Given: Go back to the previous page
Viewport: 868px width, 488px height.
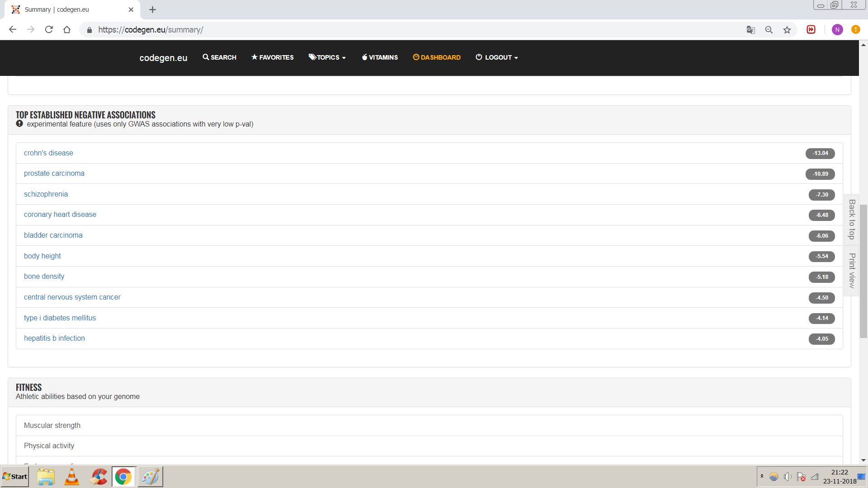Looking at the screenshot, I should (x=13, y=30).
